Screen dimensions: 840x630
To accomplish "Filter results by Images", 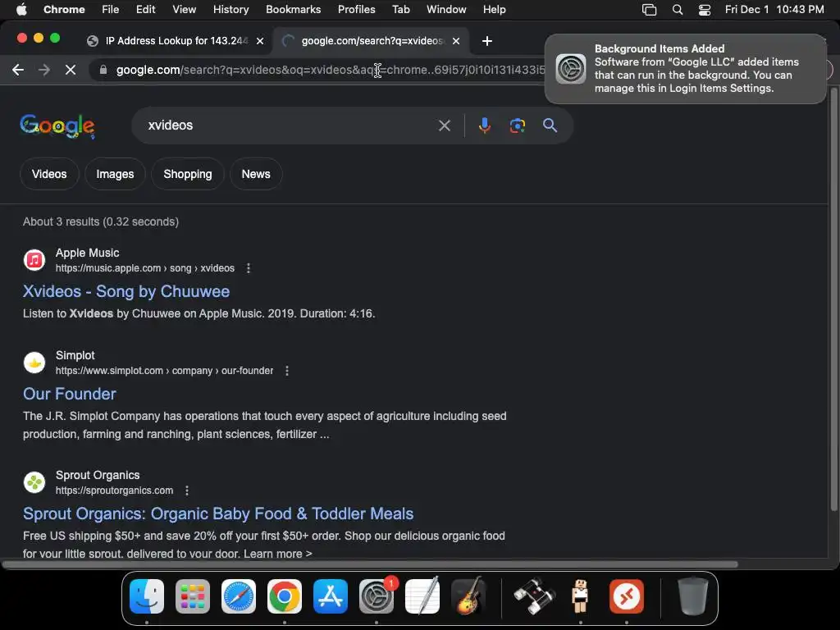I will click(115, 174).
